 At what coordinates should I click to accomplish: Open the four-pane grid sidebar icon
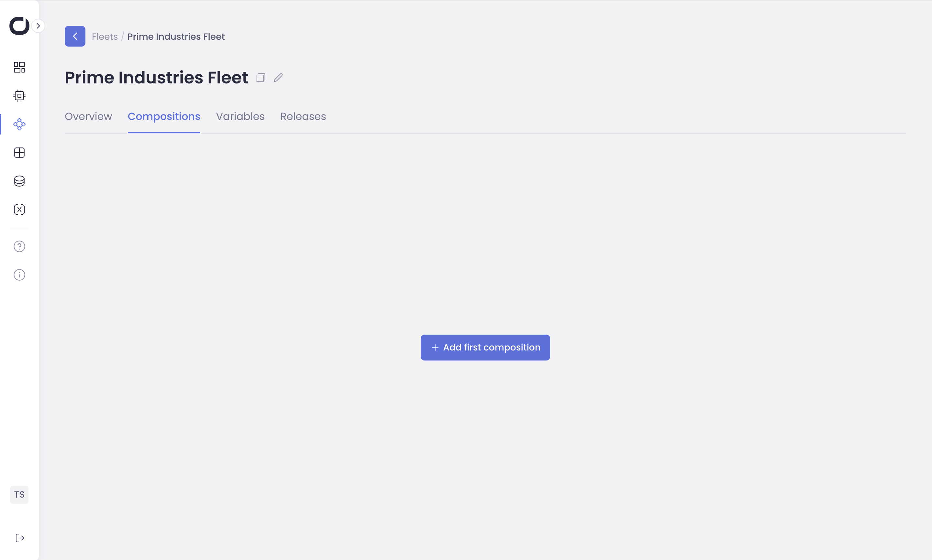pyautogui.click(x=19, y=153)
